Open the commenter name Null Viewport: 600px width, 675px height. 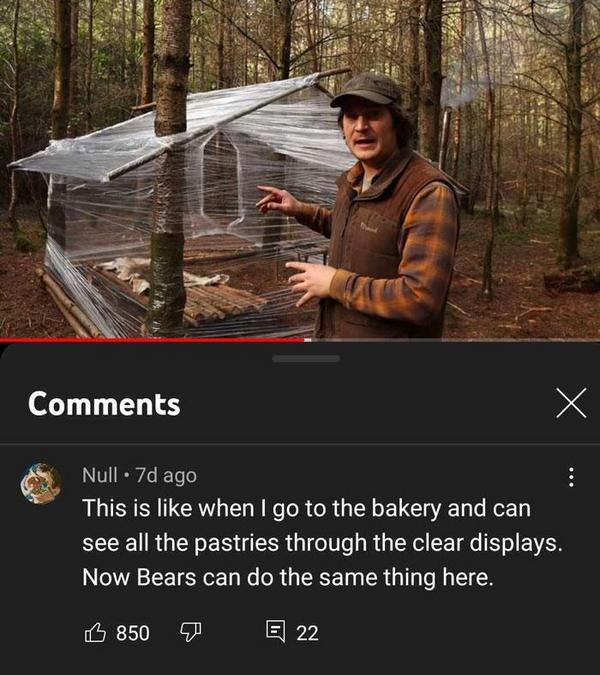tap(99, 475)
